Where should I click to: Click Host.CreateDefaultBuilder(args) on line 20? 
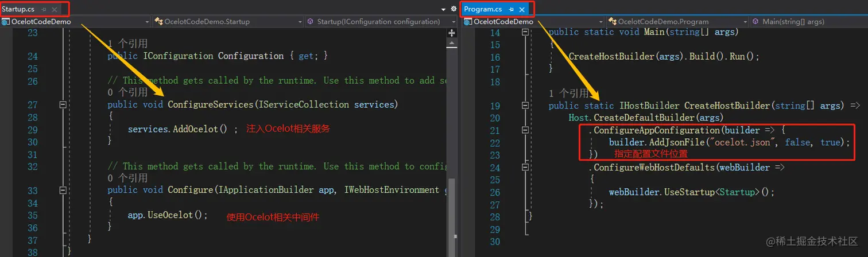(x=646, y=118)
